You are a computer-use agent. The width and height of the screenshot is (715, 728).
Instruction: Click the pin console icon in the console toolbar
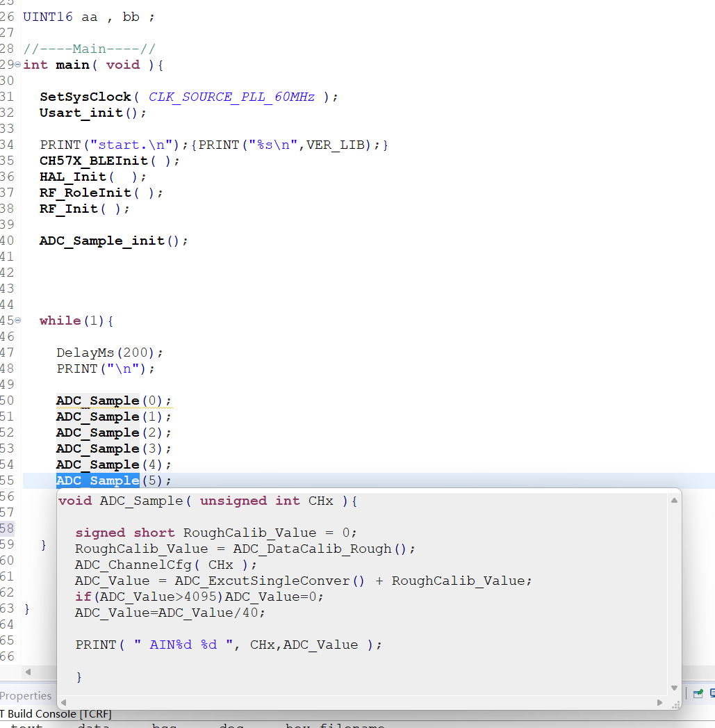698,693
